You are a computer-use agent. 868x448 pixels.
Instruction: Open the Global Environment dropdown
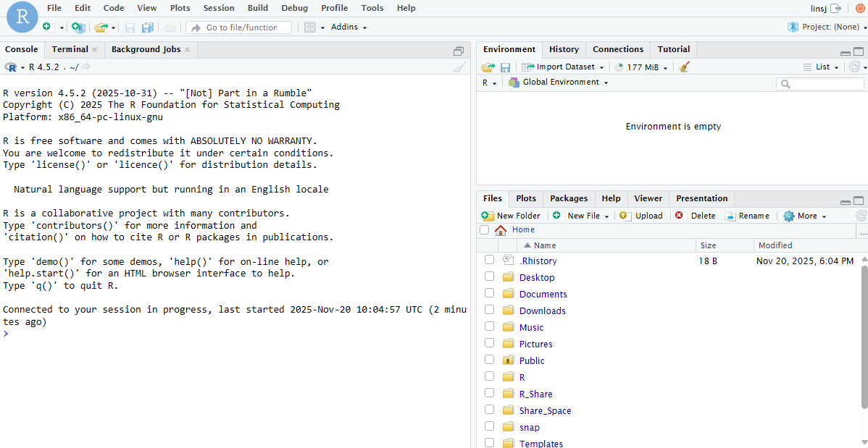tap(559, 83)
